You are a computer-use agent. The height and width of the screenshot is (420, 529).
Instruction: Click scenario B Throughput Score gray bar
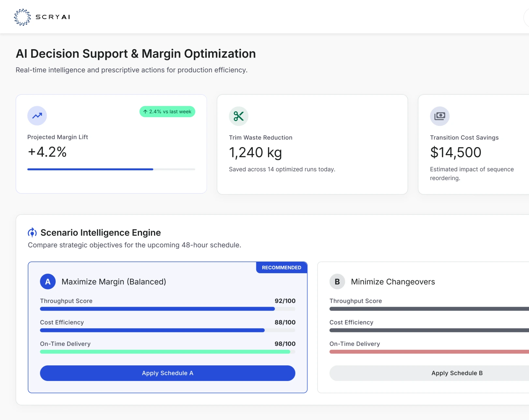429,309
